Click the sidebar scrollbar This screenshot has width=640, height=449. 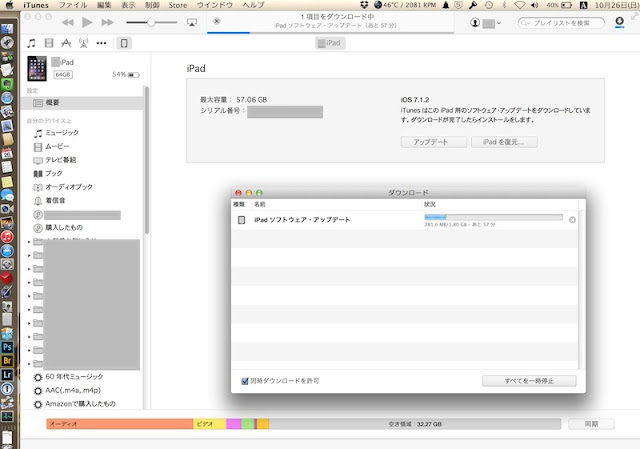tap(147, 160)
